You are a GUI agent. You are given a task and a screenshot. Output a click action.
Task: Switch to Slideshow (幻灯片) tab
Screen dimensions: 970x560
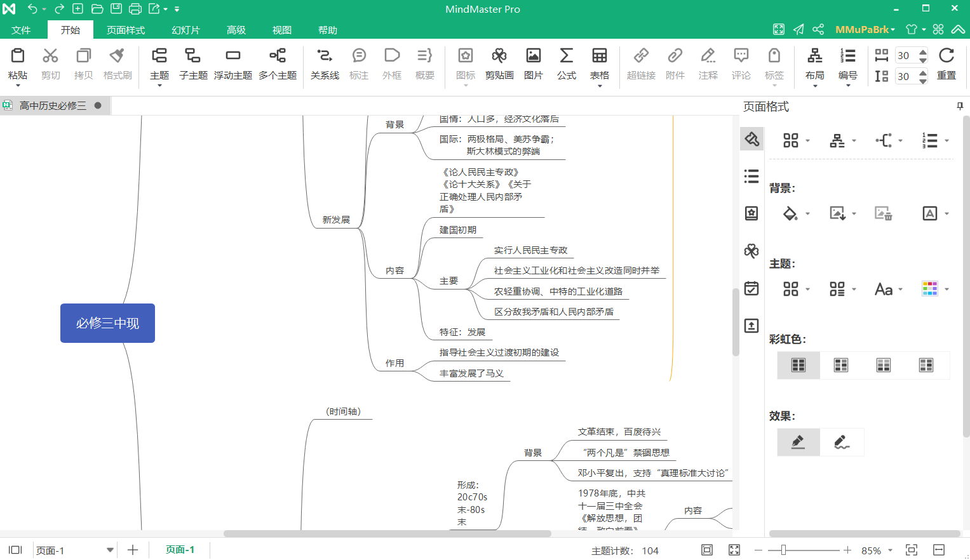[x=185, y=30]
